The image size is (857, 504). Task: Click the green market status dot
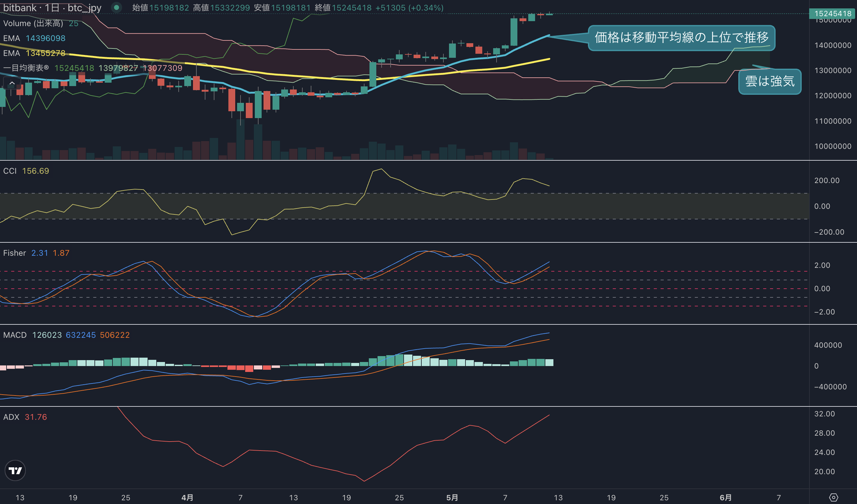pyautogui.click(x=116, y=7)
